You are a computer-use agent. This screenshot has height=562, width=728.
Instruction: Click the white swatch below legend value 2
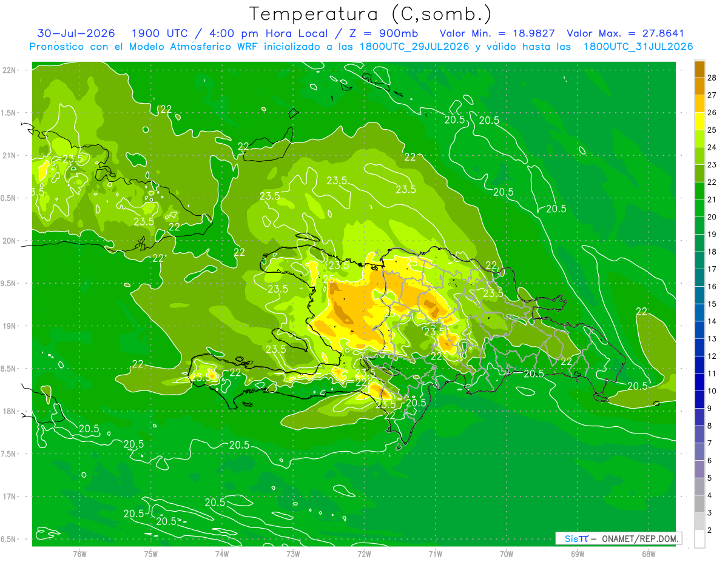699,539
